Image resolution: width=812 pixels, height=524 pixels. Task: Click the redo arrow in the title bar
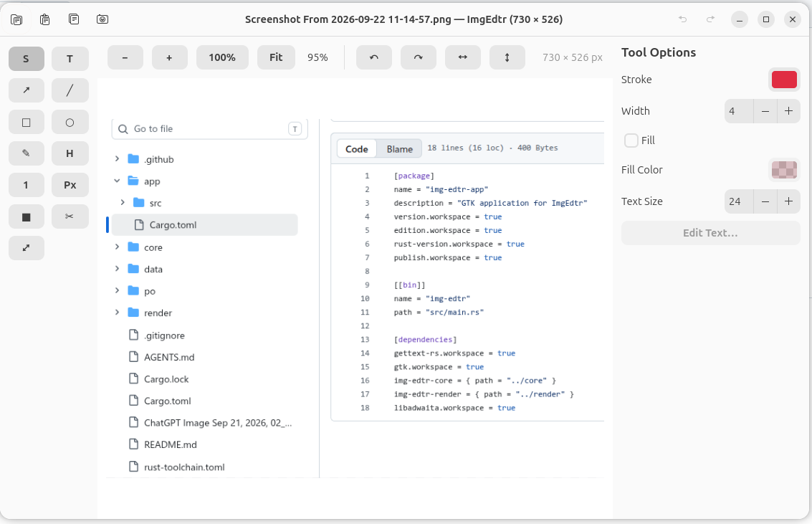click(710, 19)
